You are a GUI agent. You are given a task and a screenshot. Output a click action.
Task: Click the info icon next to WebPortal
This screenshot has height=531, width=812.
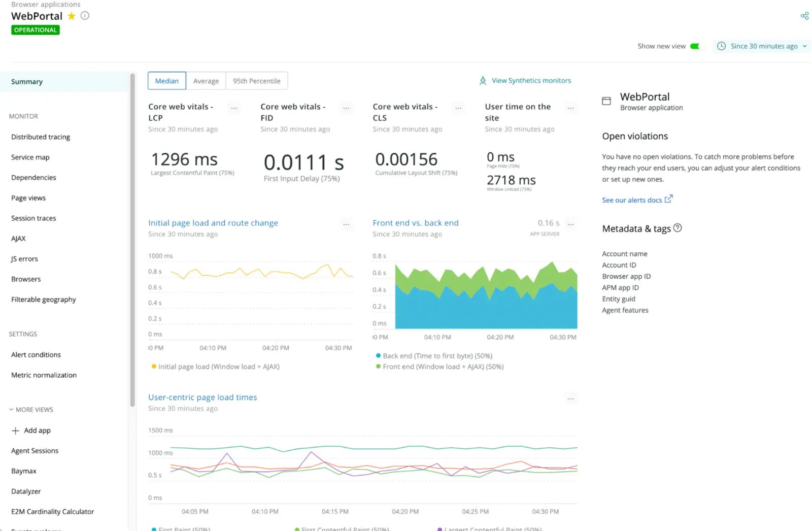(84, 16)
